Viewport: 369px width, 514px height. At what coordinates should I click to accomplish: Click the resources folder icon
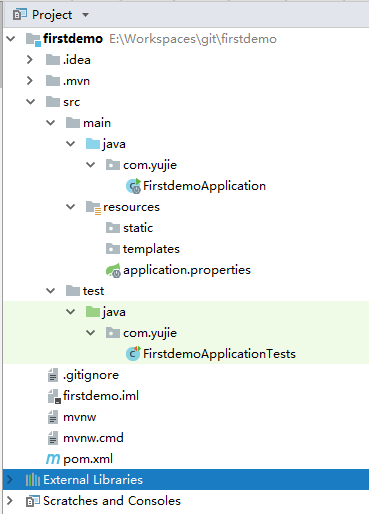(93, 207)
